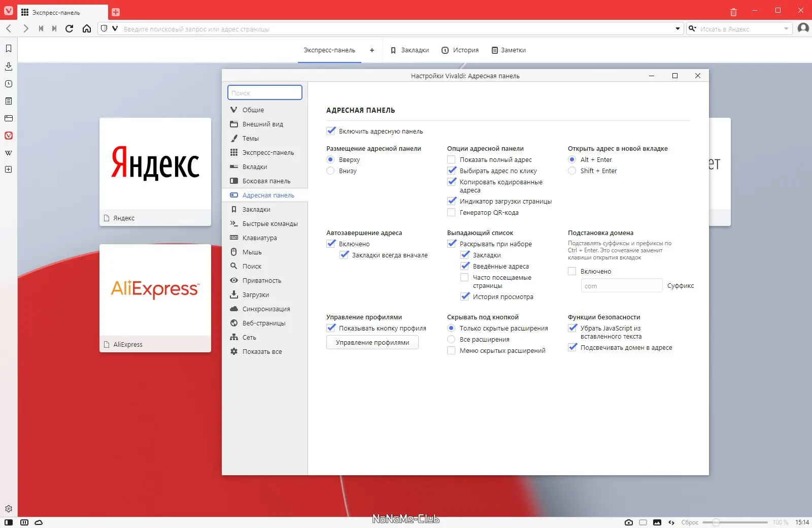Select 'Shift + Enter' radio option
Screen dimensions: 812x528
coord(572,171)
